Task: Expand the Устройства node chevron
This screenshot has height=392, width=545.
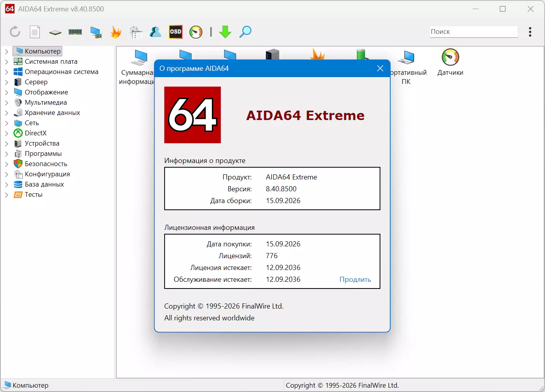Action: click(x=6, y=143)
